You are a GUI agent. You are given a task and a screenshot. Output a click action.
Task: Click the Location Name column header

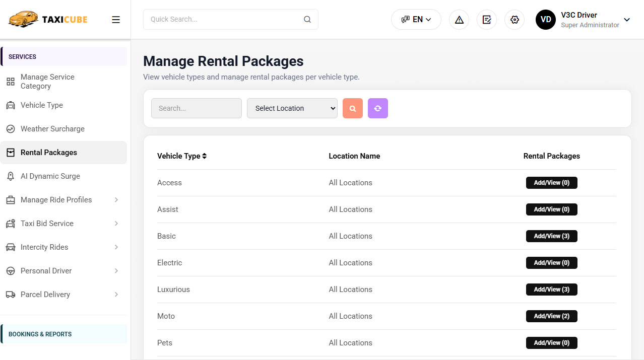coord(354,156)
